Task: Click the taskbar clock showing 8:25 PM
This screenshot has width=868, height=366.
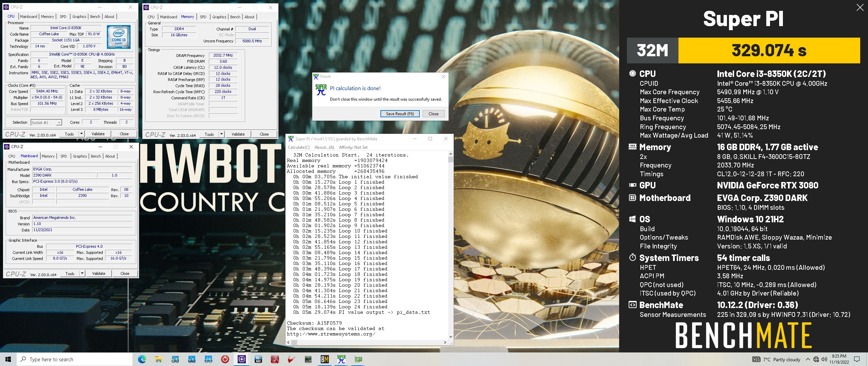Action: coord(839,359)
